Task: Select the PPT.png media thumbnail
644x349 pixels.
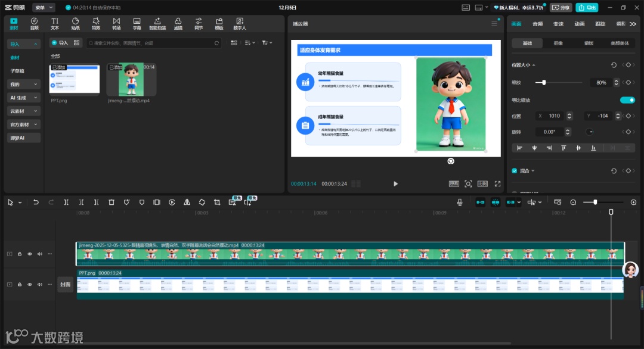Action: click(x=75, y=79)
